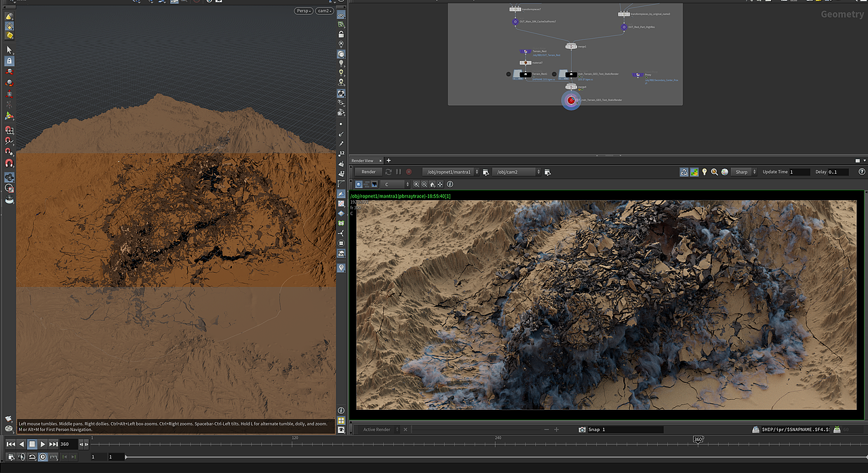The image size is (868, 473).
Task: Click the render help question mark icon
Action: [x=862, y=172]
